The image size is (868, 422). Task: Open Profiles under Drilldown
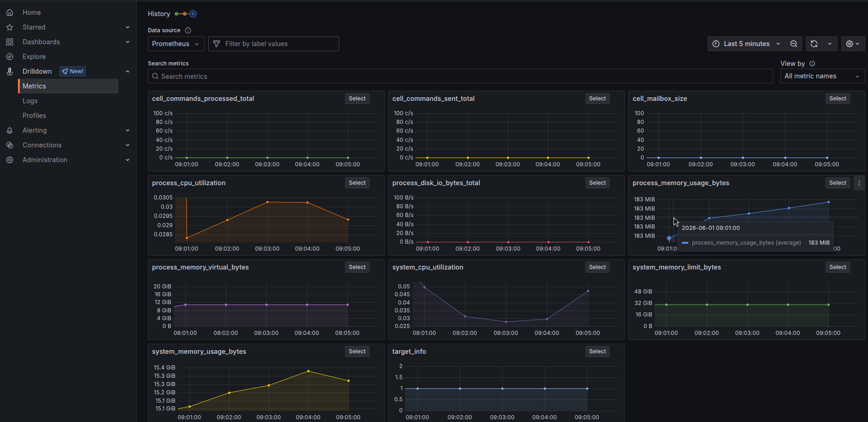(x=34, y=116)
